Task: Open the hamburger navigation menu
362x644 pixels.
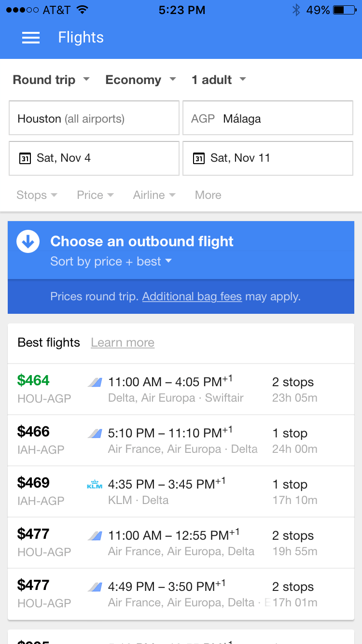Action: point(31,38)
